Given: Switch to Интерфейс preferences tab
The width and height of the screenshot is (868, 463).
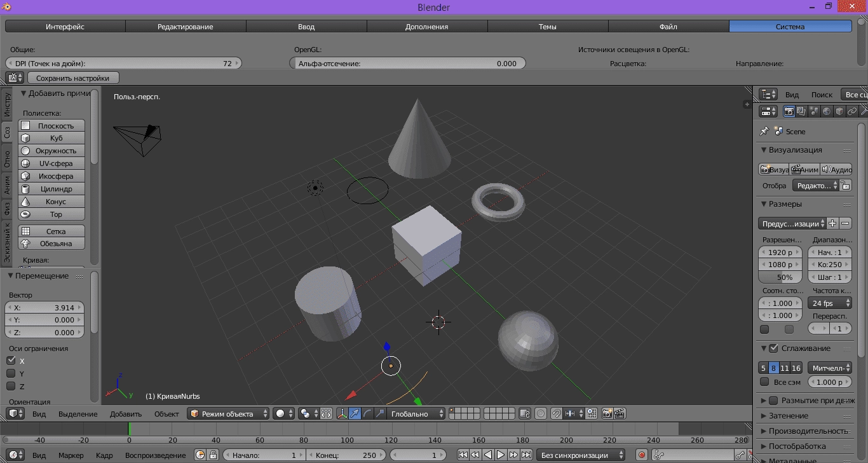Looking at the screenshot, I should 65,27.
